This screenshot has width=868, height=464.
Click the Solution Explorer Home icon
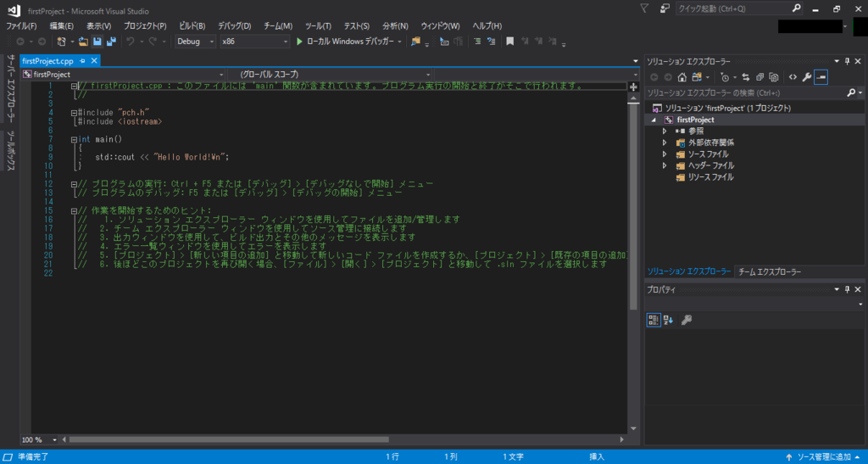point(682,77)
